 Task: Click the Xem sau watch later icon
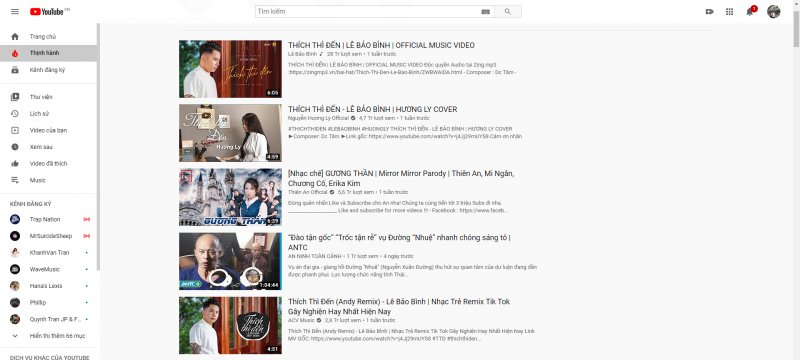[x=15, y=147]
